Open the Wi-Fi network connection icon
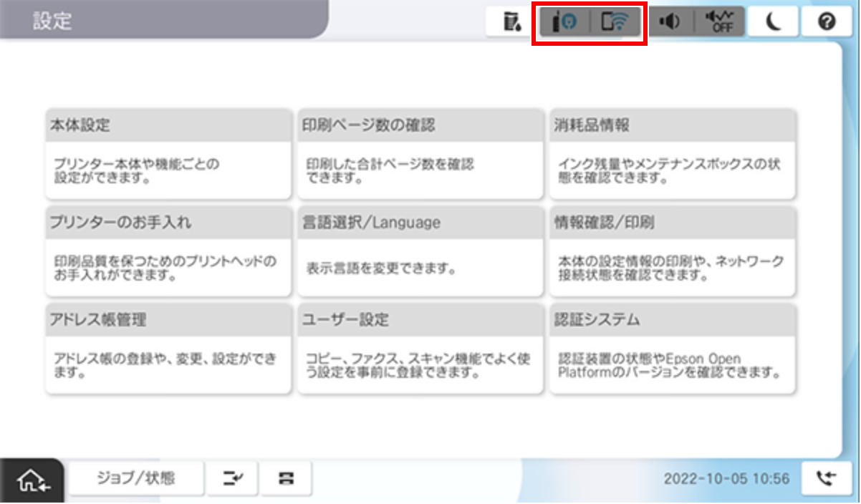 [615, 23]
